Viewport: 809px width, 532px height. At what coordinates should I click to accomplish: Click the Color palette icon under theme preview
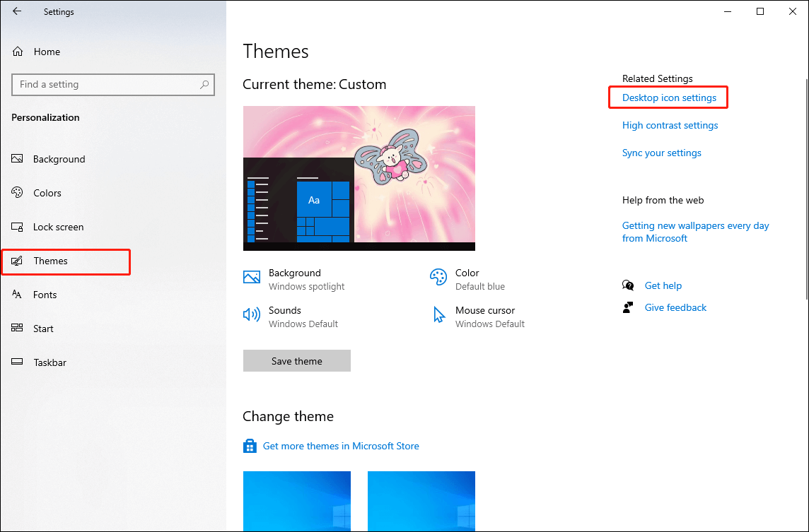point(438,278)
